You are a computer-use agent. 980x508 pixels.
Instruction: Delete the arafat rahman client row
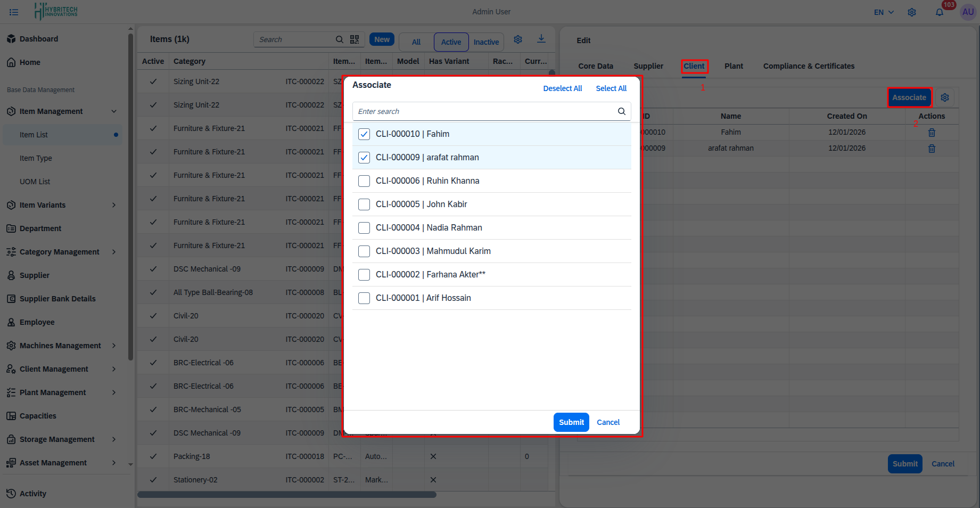(932, 149)
